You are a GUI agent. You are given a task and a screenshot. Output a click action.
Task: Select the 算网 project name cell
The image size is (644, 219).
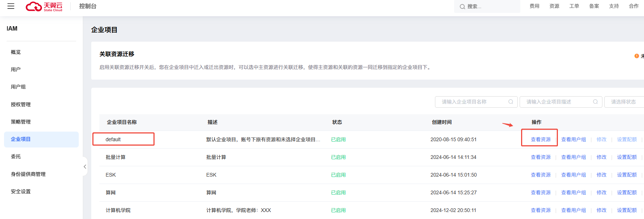tap(111, 192)
